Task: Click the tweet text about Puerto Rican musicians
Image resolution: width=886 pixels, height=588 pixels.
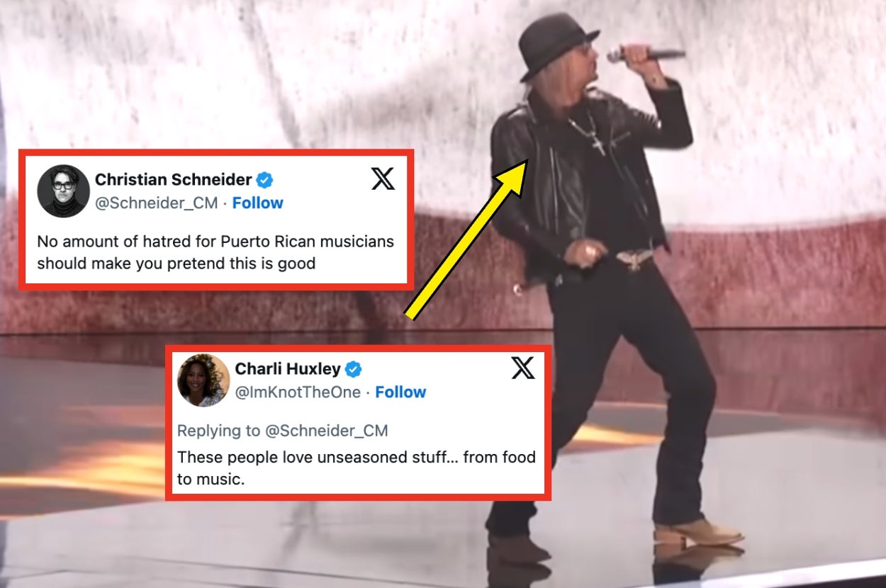Action: [215, 252]
